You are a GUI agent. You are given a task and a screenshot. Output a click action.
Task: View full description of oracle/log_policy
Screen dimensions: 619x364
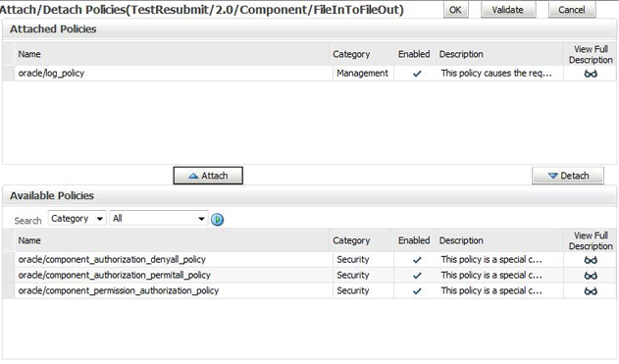click(591, 74)
